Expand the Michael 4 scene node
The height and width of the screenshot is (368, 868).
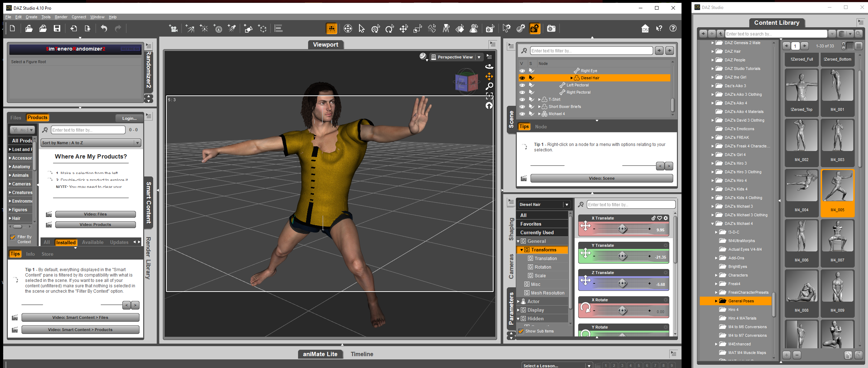tap(539, 114)
